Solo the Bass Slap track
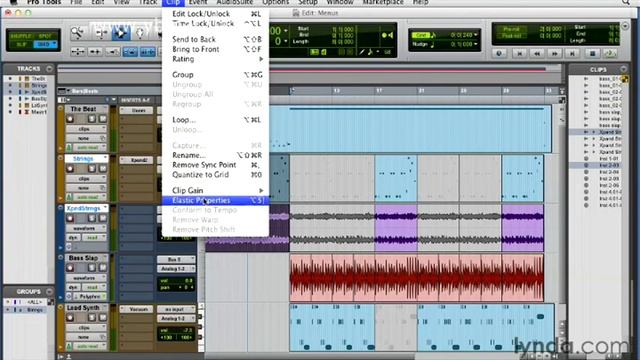640x360 pixels. 92,268
